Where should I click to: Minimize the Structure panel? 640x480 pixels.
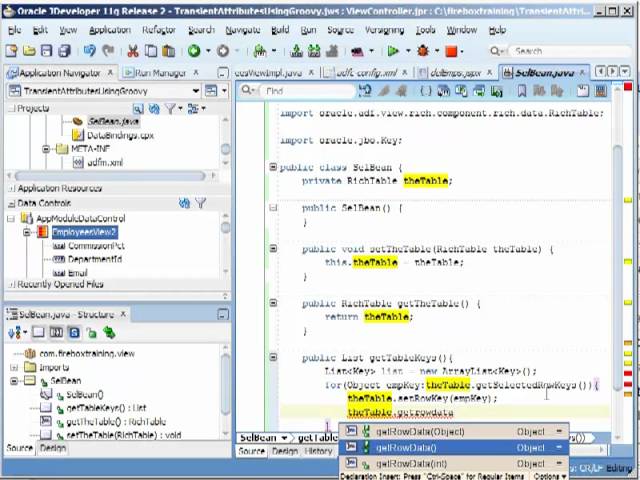coord(223,314)
